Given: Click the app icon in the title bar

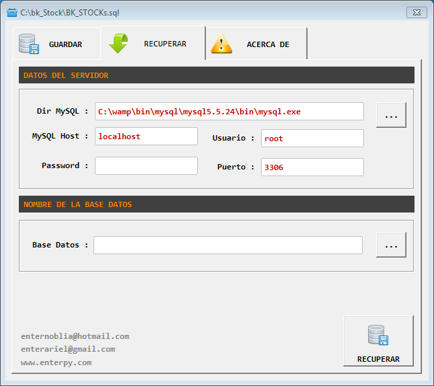Looking at the screenshot, I should pyautogui.click(x=12, y=13).
